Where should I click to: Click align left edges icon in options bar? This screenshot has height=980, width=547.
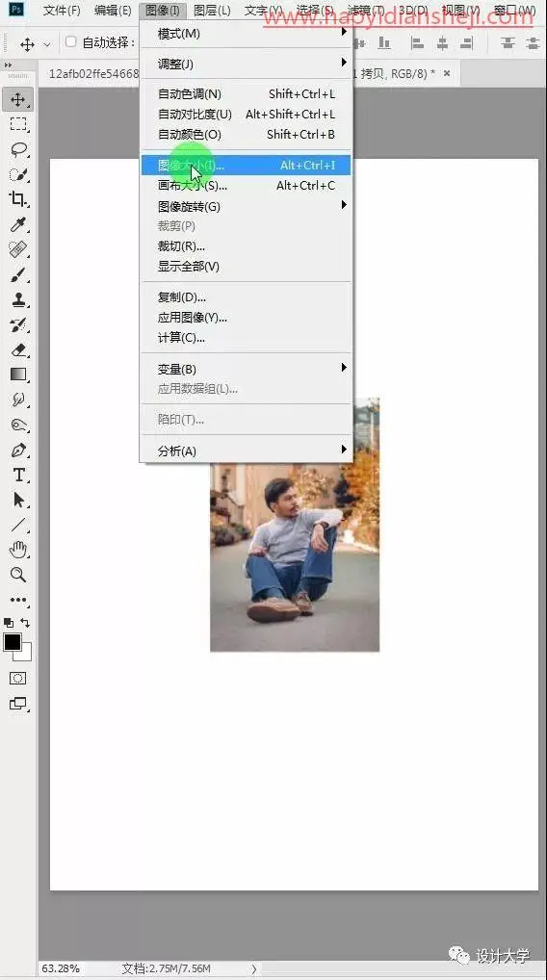tap(417, 43)
